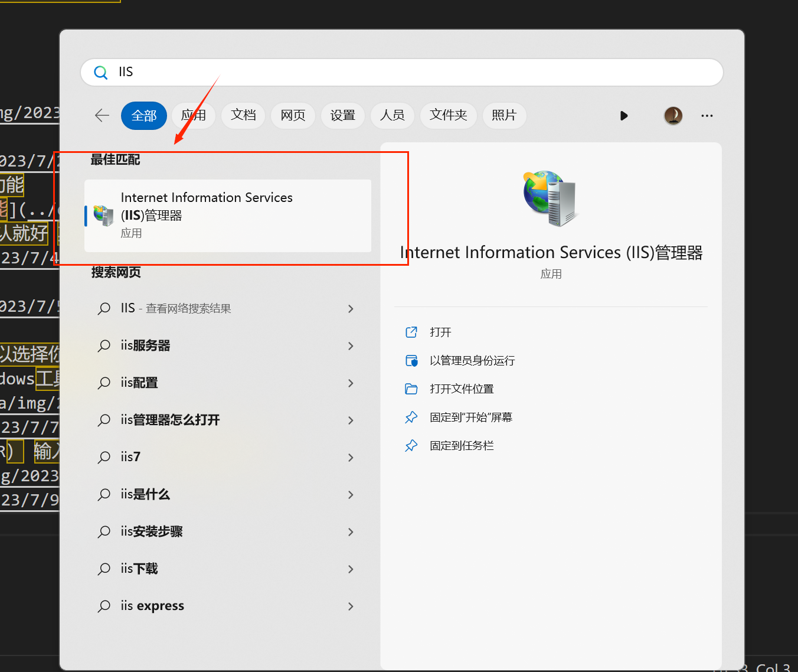Choose 打开文件位置
Viewport: 798px width, 672px height.
(x=462, y=389)
